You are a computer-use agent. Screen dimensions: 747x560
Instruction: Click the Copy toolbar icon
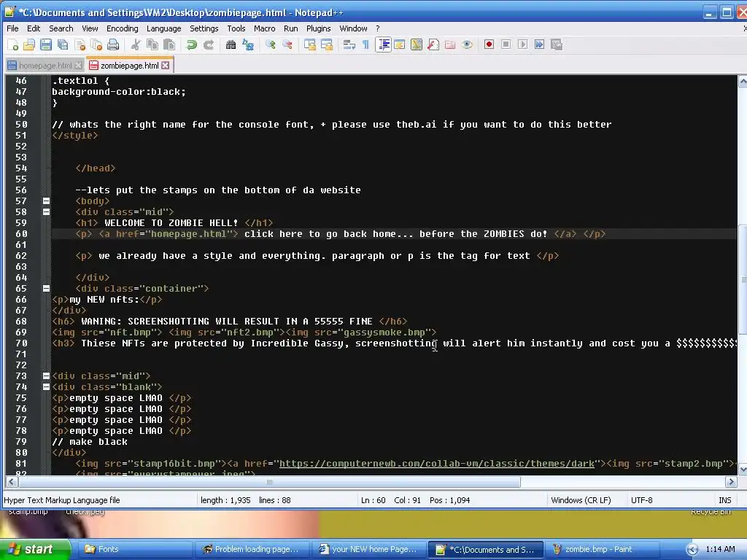coord(152,44)
